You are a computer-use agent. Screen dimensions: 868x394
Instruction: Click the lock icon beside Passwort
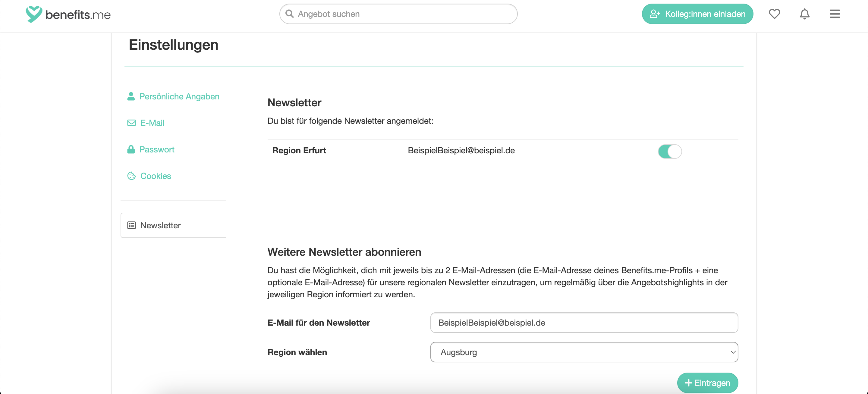(131, 149)
